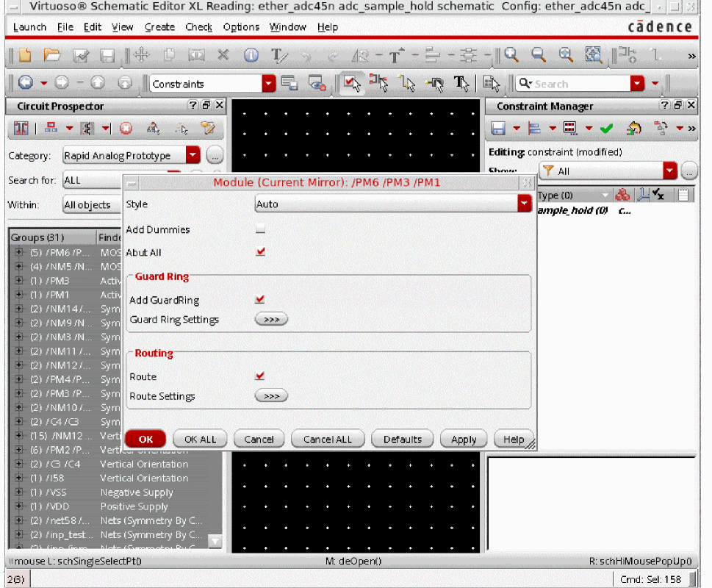The image size is (712, 588).
Task: Click the Zoom Out magnifier icon
Action: coord(539,55)
